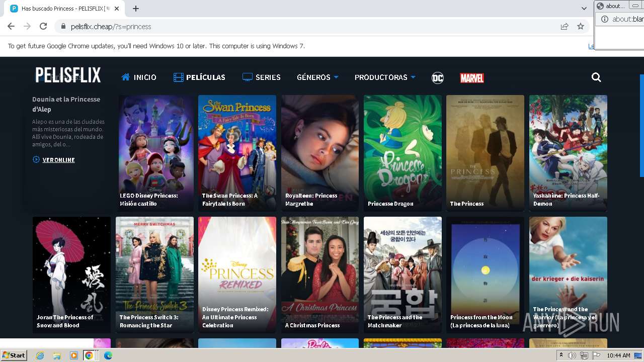Viewport: 644px width, 362px height.
Task: Open Royalteen: Princess Margrethe poster
Action: (320, 153)
